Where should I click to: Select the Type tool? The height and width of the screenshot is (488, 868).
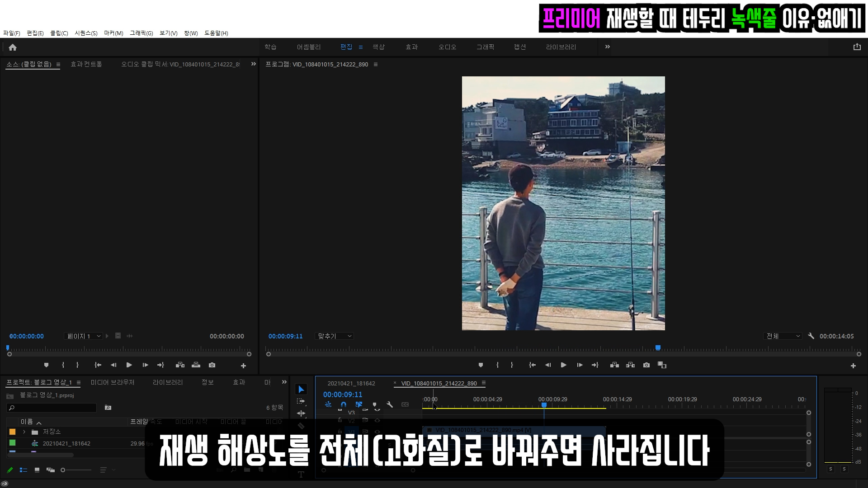(301, 474)
